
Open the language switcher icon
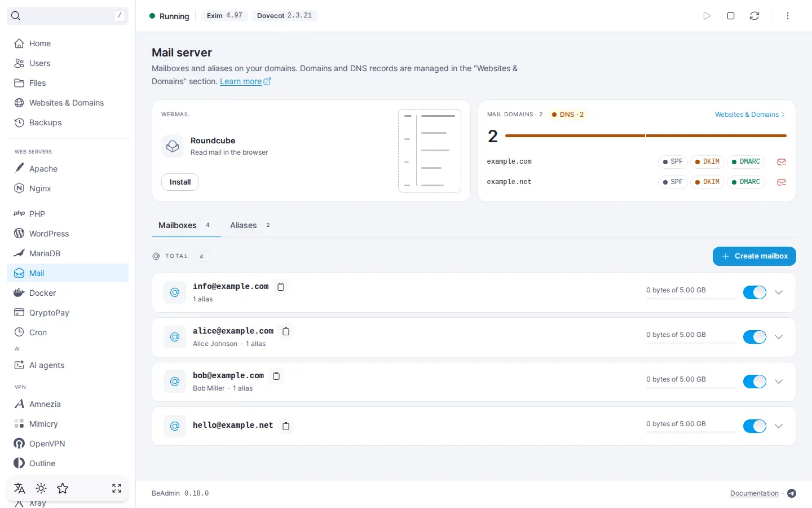point(20,488)
